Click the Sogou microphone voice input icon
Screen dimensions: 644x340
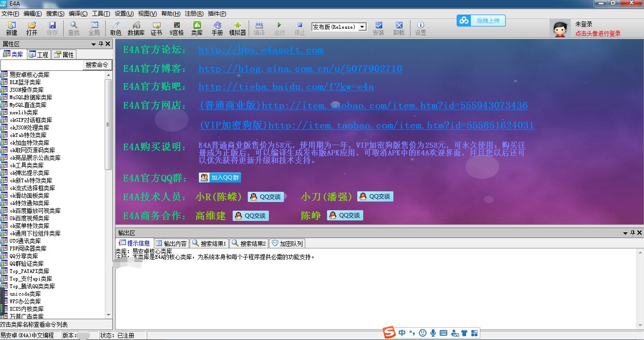pyautogui.click(x=433, y=333)
